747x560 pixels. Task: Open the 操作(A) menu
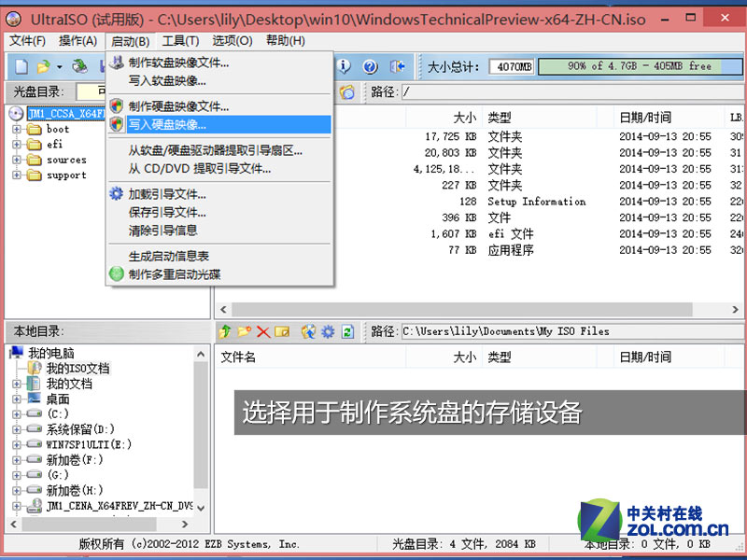pyautogui.click(x=78, y=41)
